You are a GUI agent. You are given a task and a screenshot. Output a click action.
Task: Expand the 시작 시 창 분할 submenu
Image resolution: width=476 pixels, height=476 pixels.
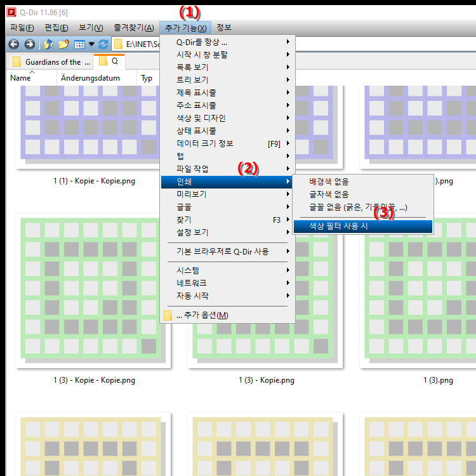(x=227, y=55)
